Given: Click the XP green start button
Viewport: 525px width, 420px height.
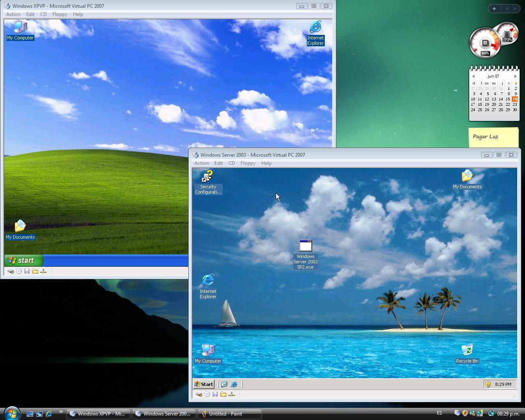Looking at the screenshot, I should [24, 260].
